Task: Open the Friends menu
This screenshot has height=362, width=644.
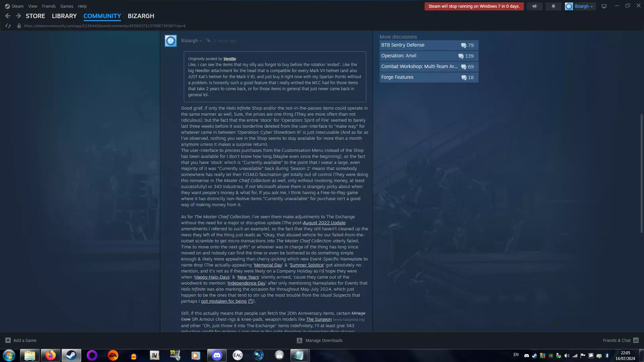Action: click(x=49, y=6)
